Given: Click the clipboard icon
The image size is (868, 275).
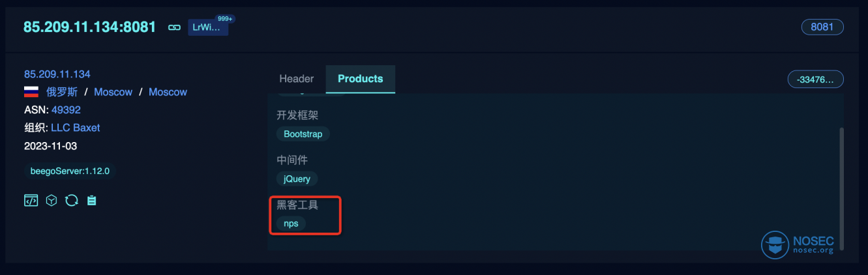Looking at the screenshot, I should pos(91,201).
